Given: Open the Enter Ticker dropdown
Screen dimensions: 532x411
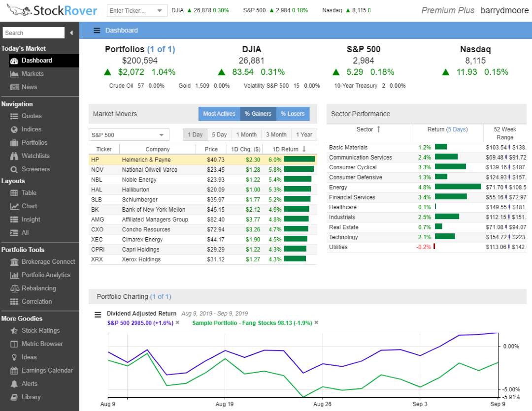Looking at the screenshot, I should (159, 10).
